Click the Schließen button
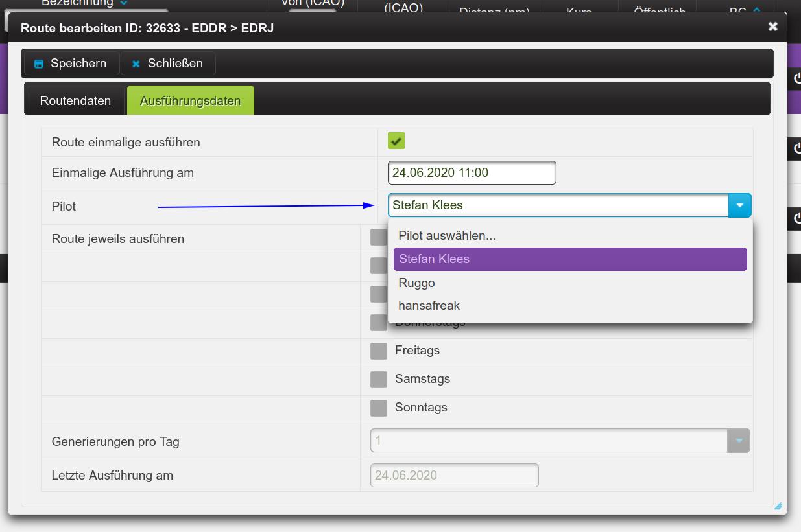The height and width of the screenshot is (532, 801). coord(167,64)
